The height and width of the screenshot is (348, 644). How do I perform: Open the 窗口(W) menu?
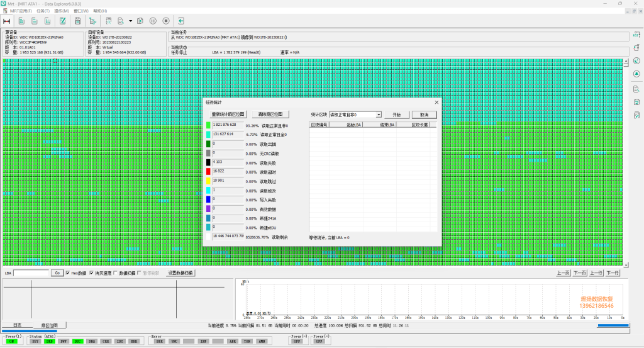[81, 11]
